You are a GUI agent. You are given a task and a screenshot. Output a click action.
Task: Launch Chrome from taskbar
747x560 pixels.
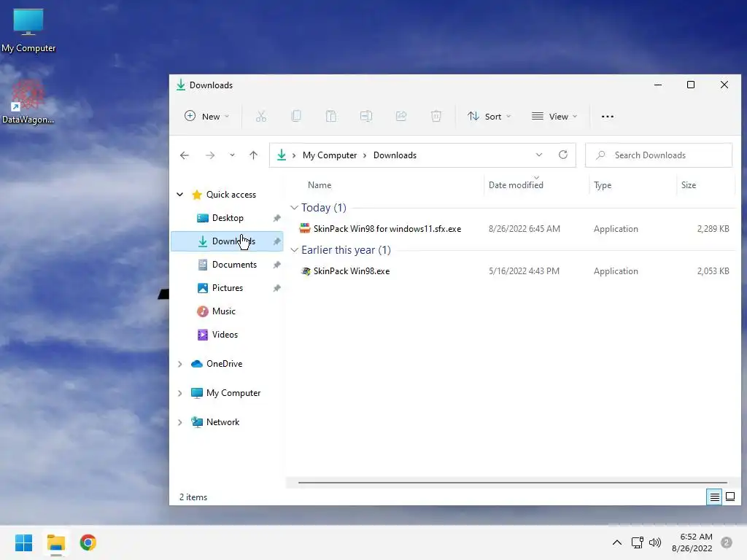88,542
